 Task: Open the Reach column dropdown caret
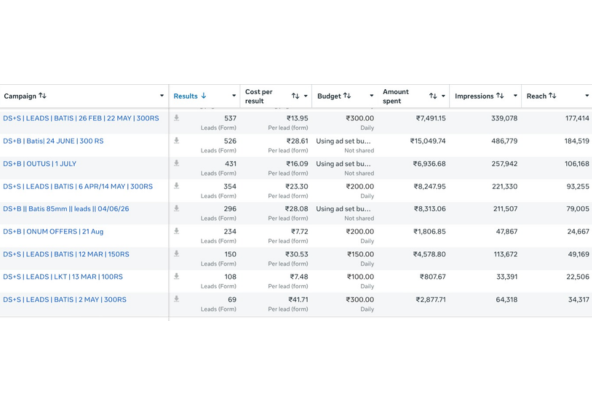[x=587, y=96]
